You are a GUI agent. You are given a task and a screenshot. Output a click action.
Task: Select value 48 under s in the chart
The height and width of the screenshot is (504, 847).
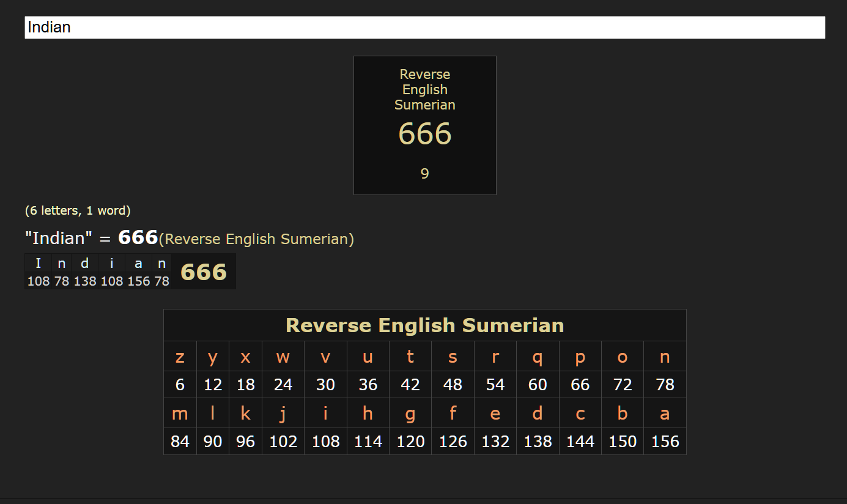tap(453, 385)
